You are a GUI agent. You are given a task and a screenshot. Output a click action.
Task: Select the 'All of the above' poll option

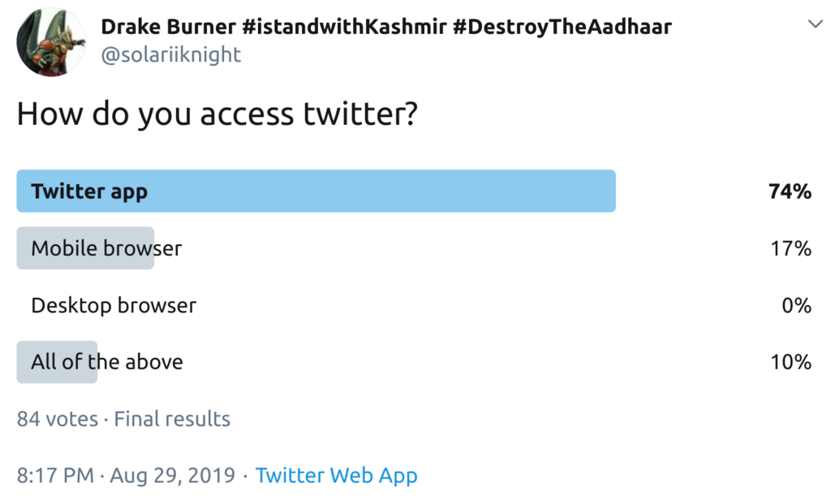(x=106, y=362)
